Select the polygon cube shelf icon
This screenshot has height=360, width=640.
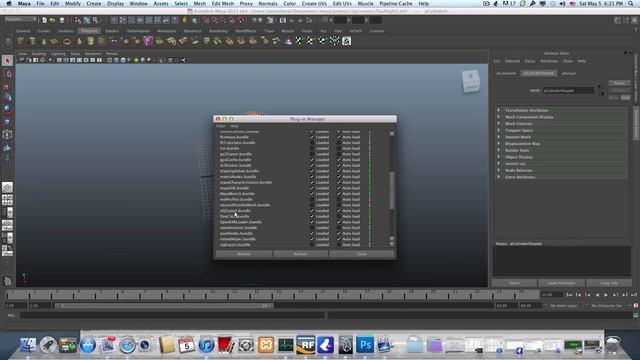pos(20,41)
